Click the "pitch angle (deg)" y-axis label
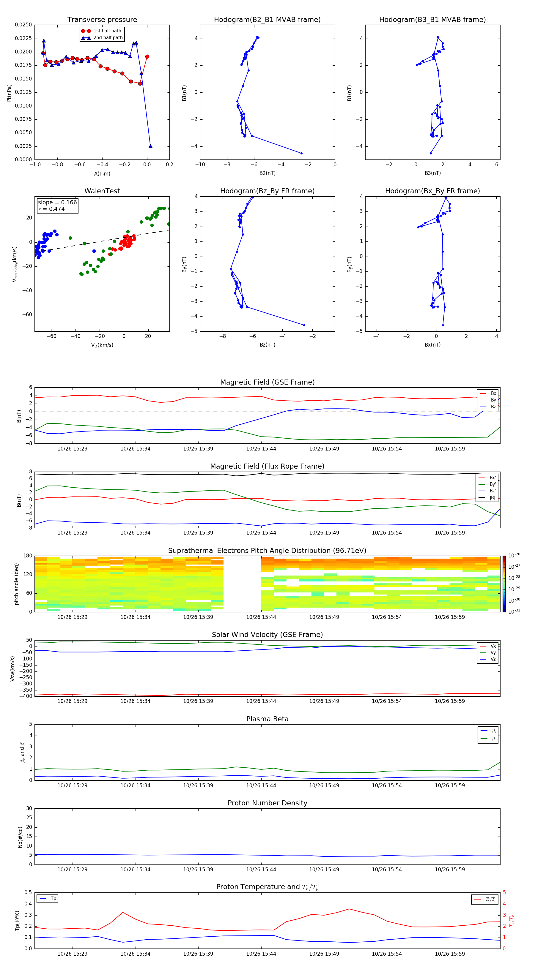 coord(16,584)
